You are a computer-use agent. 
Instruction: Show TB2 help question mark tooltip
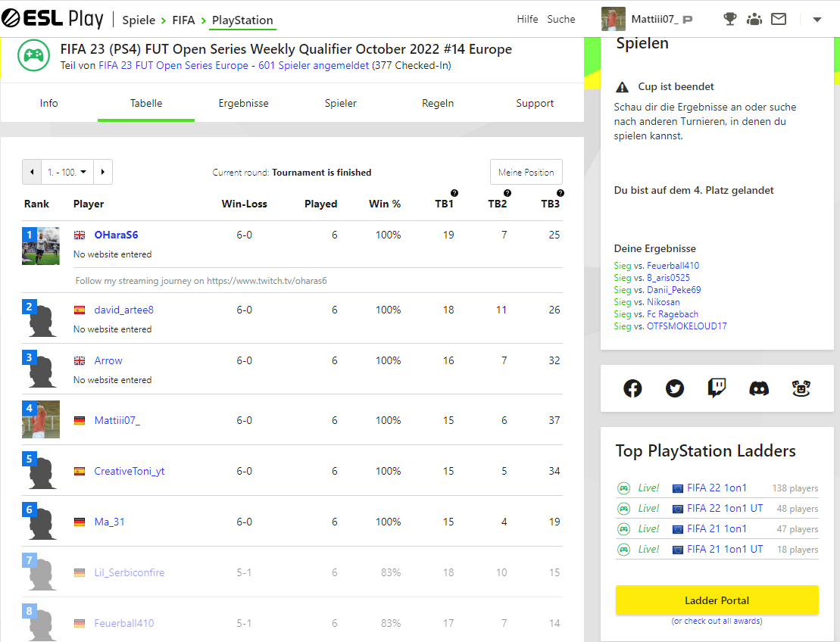pyautogui.click(x=507, y=193)
